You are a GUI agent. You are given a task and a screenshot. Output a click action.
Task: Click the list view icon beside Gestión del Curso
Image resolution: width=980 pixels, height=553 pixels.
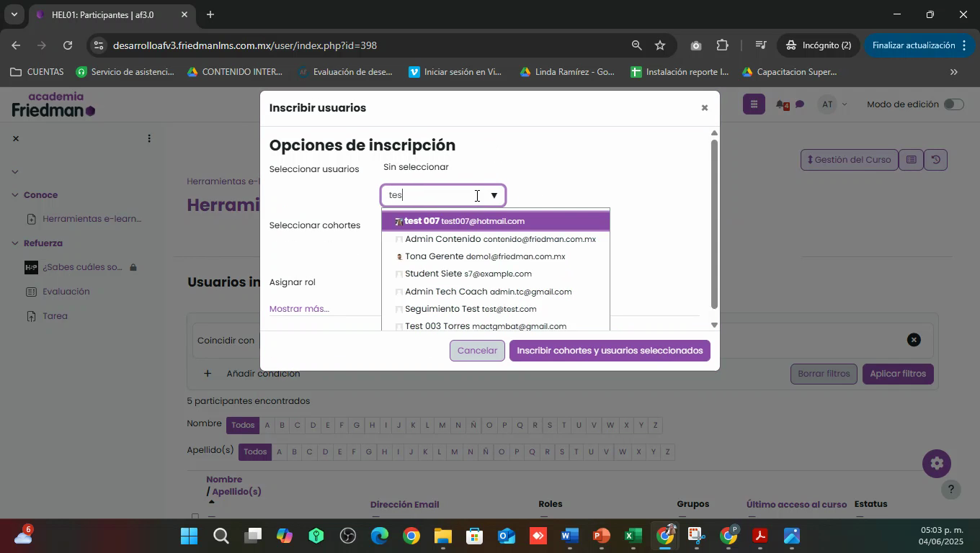[911, 160]
